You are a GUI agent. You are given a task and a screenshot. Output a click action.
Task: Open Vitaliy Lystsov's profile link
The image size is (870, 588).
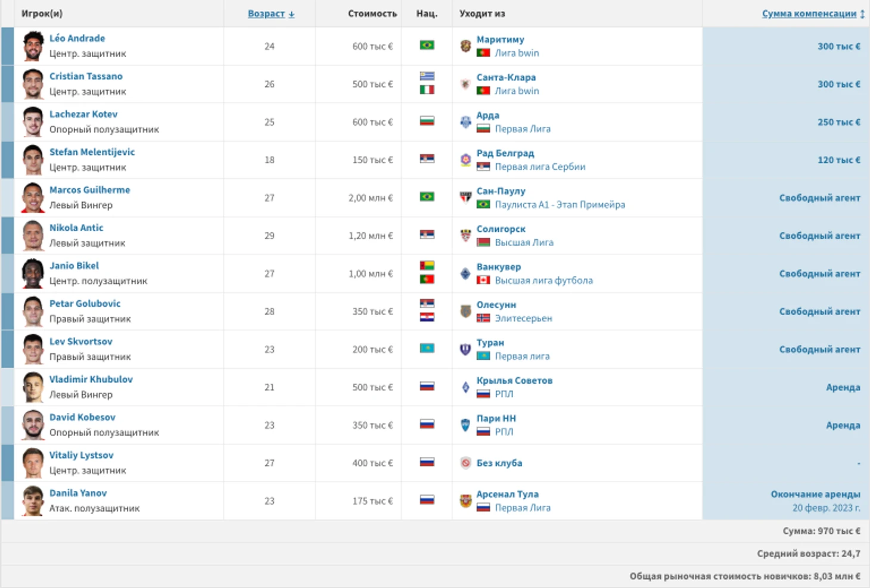[82, 455]
